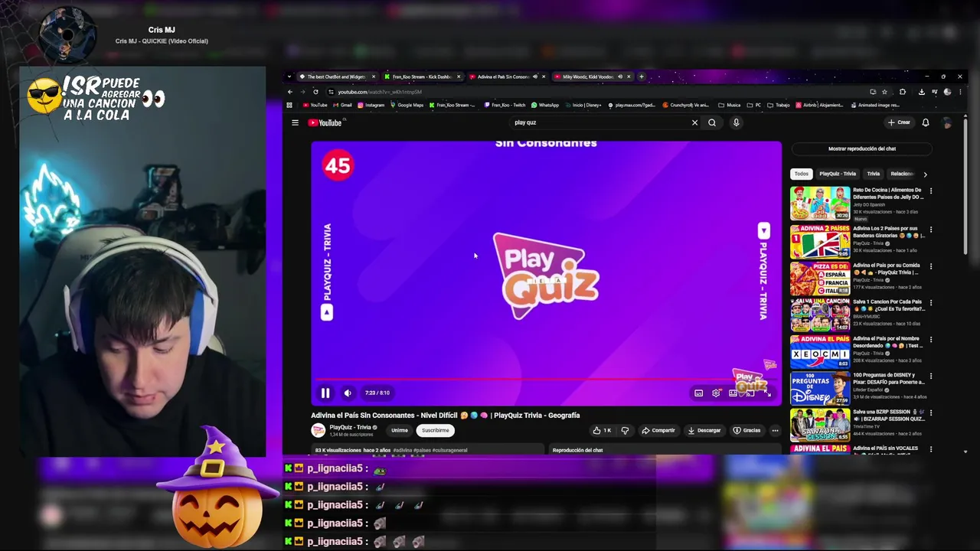Open the browser extensions puzzle icon

click(x=903, y=92)
